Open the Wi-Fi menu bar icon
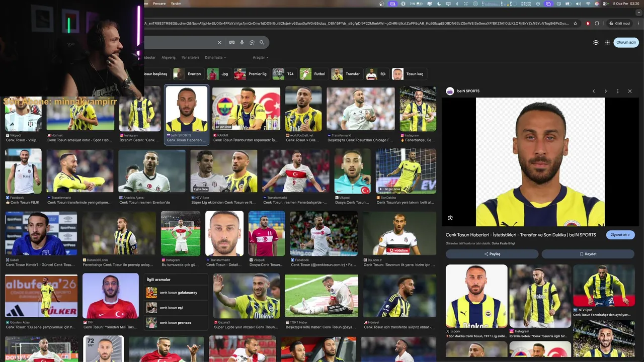Screen dimensions: 644x362 click(588, 4)
